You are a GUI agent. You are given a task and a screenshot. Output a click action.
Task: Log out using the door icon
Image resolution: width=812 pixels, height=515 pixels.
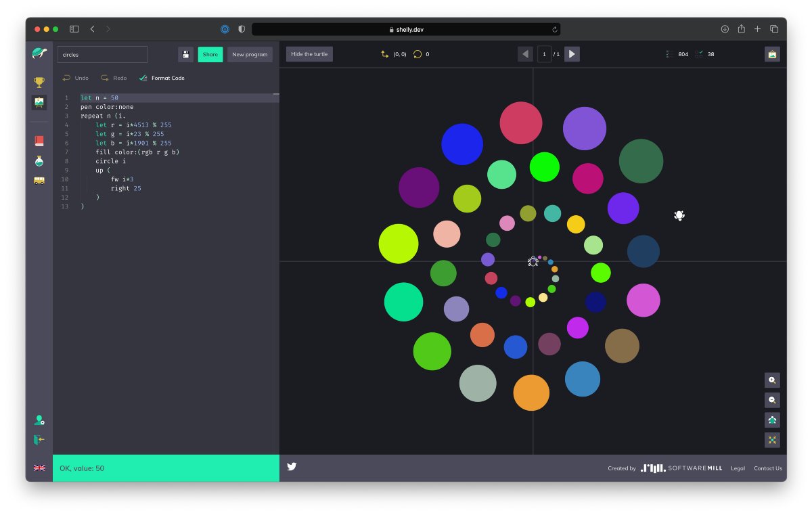pos(39,440)
